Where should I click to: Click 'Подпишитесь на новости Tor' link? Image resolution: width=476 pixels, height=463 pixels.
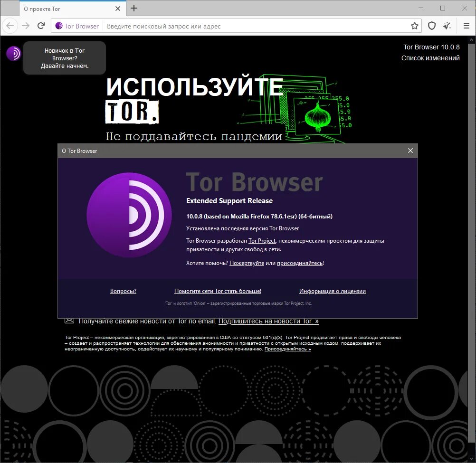[x=268, y=321]
